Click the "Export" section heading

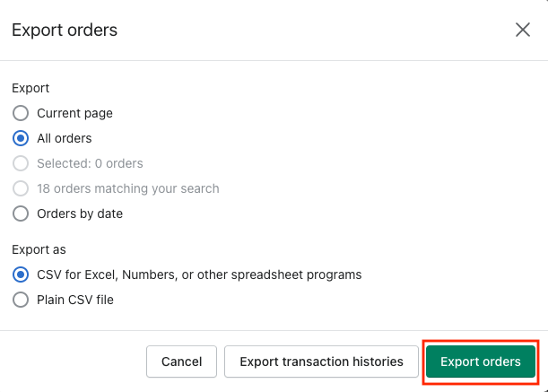pos(30,89)
